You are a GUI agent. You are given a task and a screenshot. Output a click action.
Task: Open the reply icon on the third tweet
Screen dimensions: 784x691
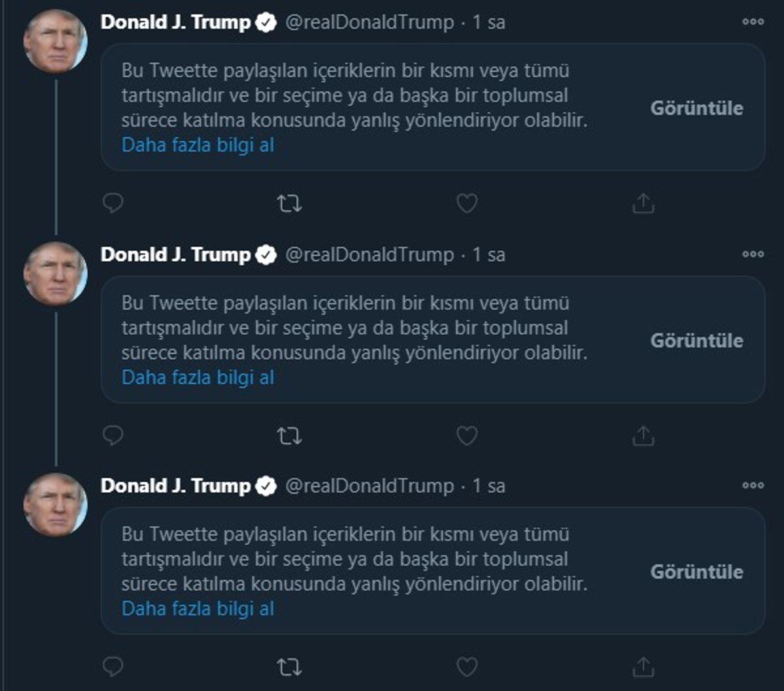click(x=113, y=666)
